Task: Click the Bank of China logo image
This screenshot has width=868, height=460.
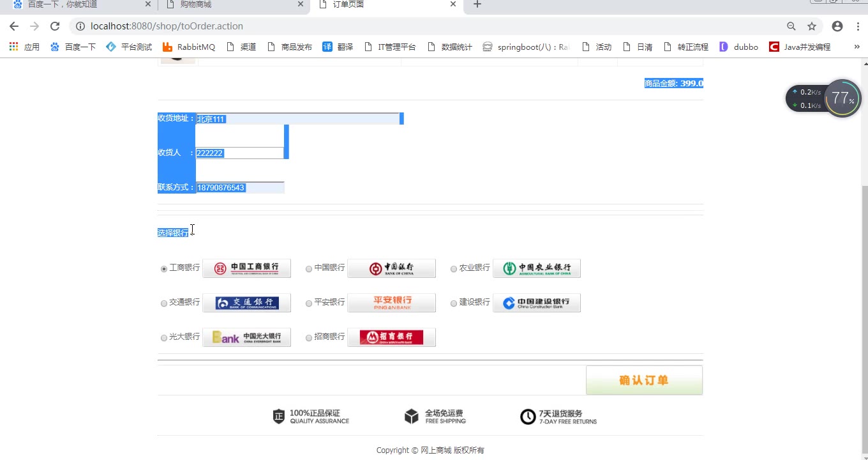Action: (391, 268)
